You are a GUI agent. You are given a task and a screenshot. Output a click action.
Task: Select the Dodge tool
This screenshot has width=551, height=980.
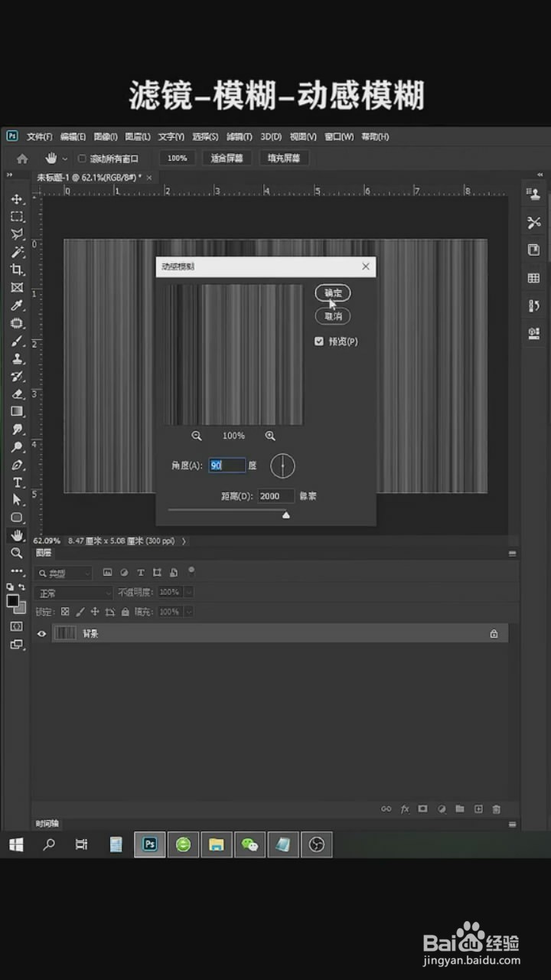click(17, 447)
